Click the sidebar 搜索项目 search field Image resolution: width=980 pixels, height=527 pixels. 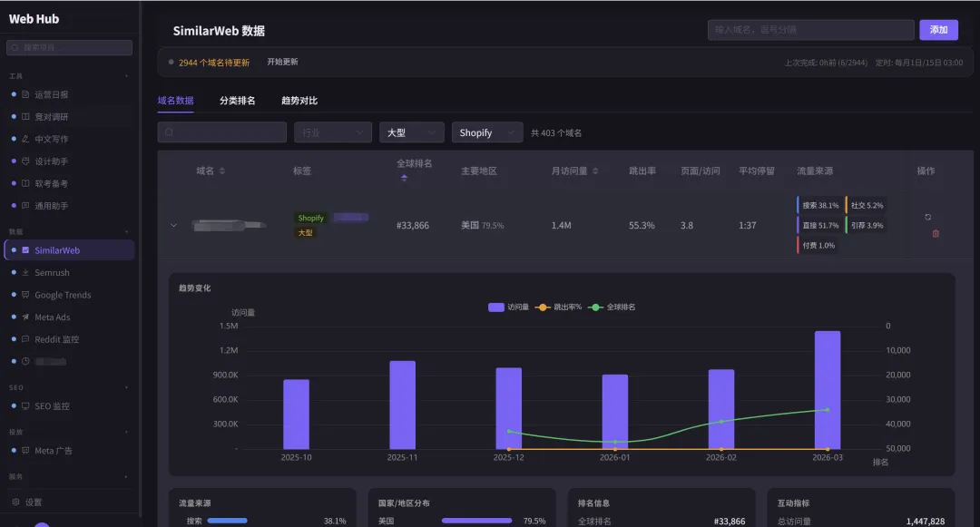(x=69, y=47)
